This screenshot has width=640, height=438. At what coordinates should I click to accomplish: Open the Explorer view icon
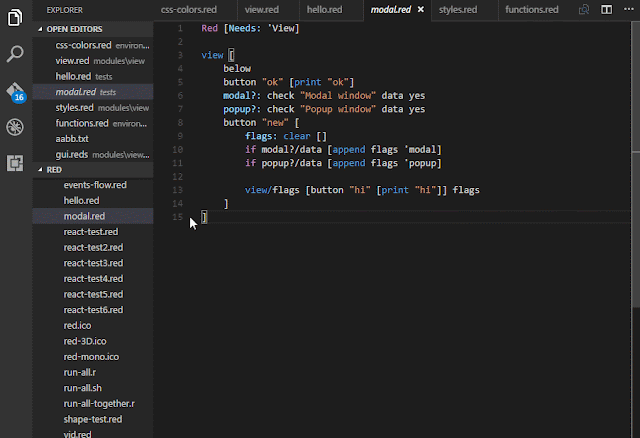(x=15, y=18)
